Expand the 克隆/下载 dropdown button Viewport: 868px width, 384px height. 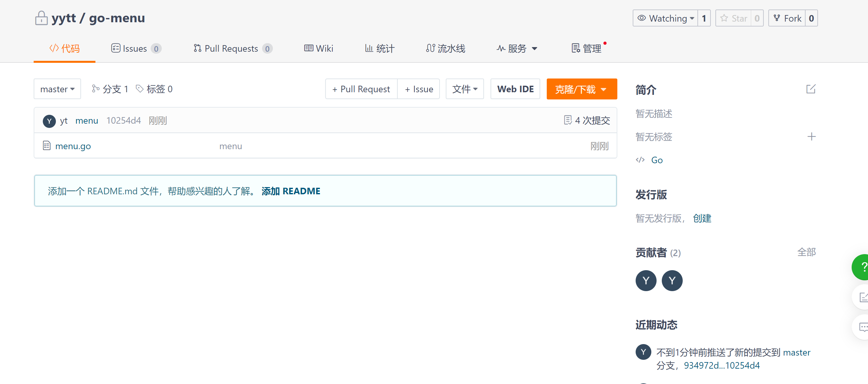tap(581, 89)
